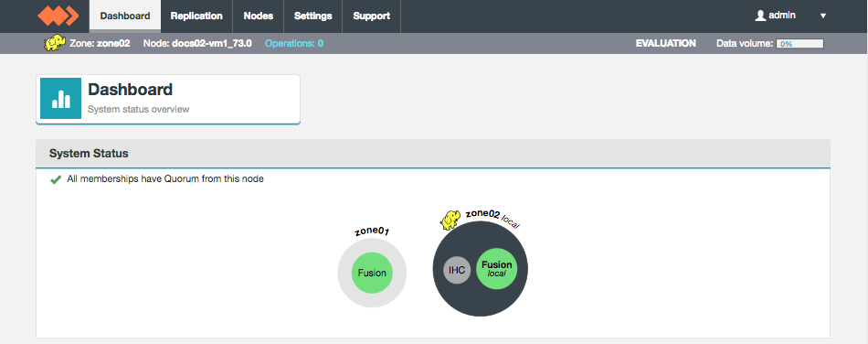Click the 'Node: docs02-vm1_73.0' text

point(197,43)
